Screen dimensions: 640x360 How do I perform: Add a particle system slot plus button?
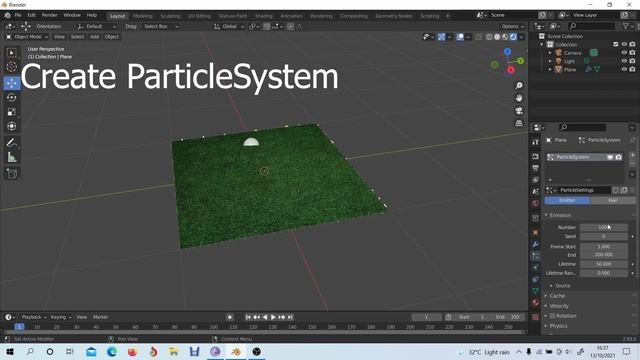[632, 155]
